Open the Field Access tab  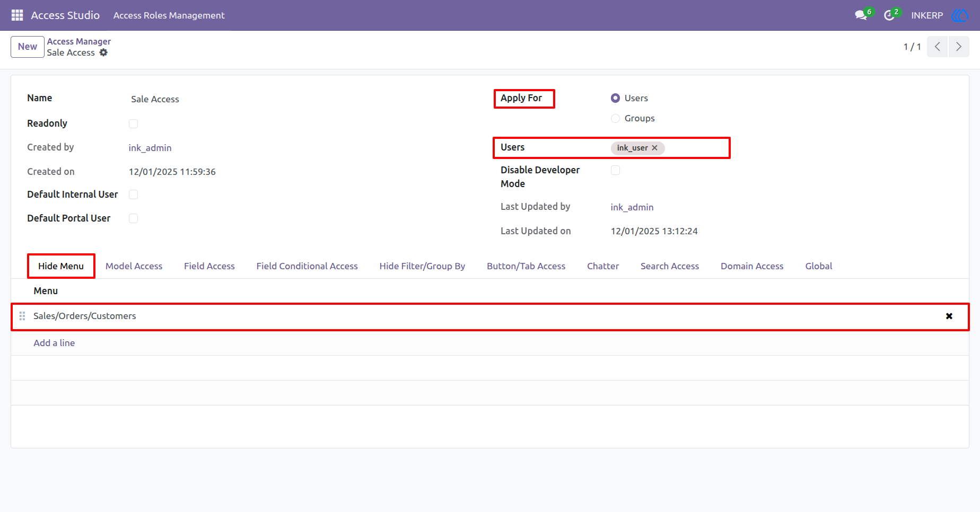(x=209, y=266)
